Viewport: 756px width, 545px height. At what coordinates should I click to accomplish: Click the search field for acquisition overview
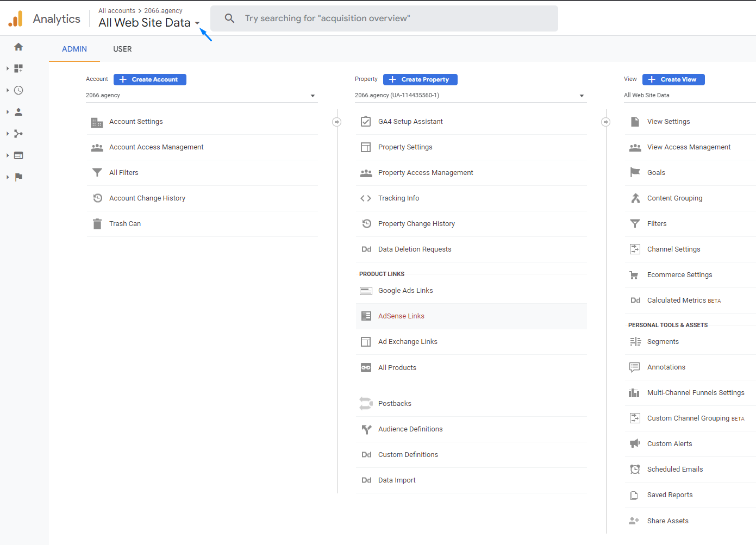384,18
